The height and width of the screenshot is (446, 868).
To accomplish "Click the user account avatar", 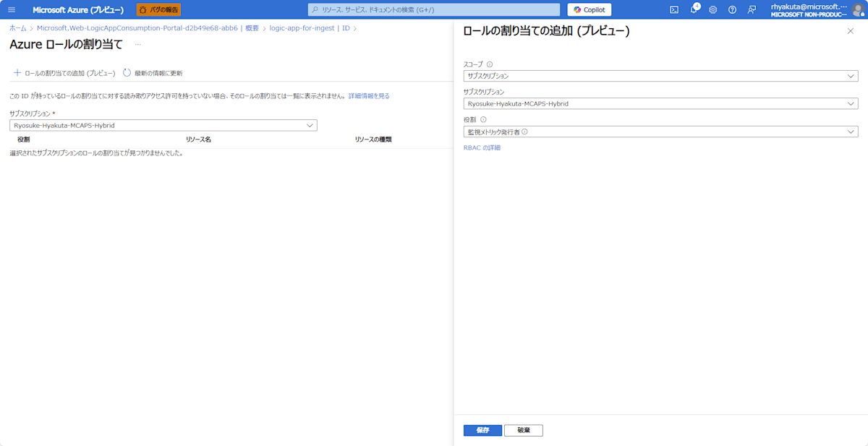I will click(x=857, y=9).
